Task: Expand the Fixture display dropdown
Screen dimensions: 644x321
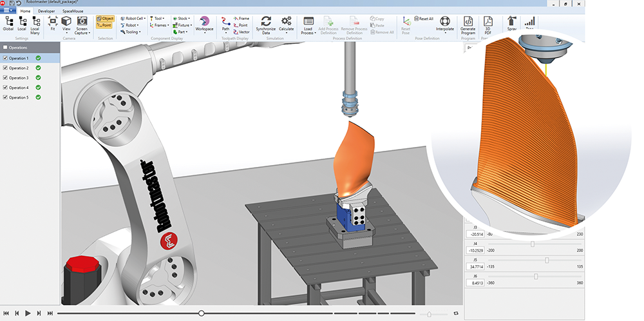Action: pyautogui.click(x=182, y=25)
